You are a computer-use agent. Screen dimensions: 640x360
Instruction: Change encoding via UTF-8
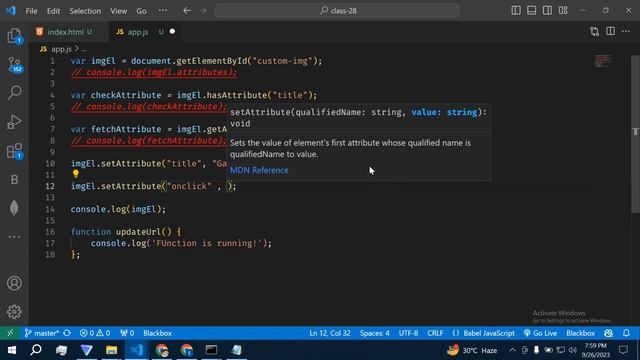point(408,333)
